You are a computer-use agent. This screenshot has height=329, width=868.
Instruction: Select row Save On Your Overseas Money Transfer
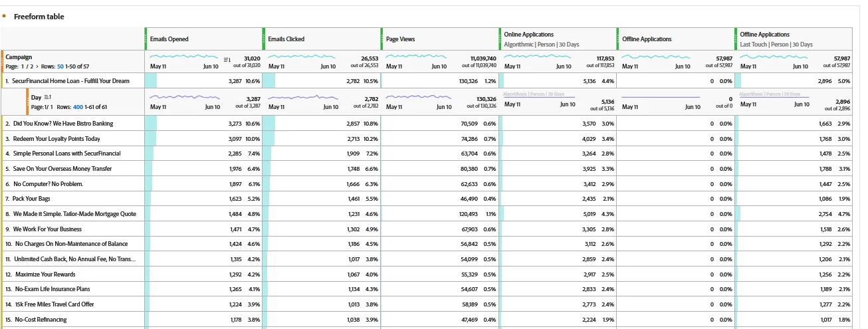(74, 169)
